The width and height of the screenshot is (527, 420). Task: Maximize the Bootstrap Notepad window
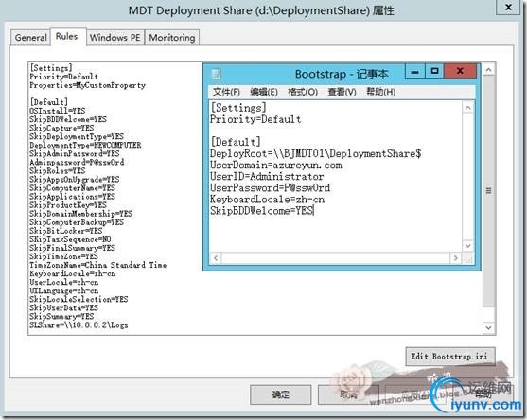click(434, 71)
